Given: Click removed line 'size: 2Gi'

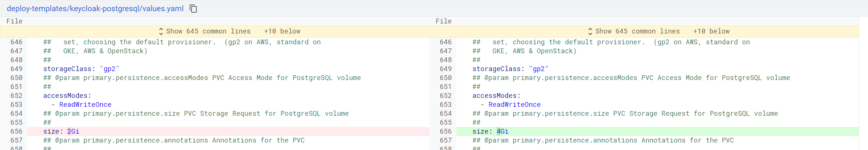Looking at the screenshot, I should (228, 131).
